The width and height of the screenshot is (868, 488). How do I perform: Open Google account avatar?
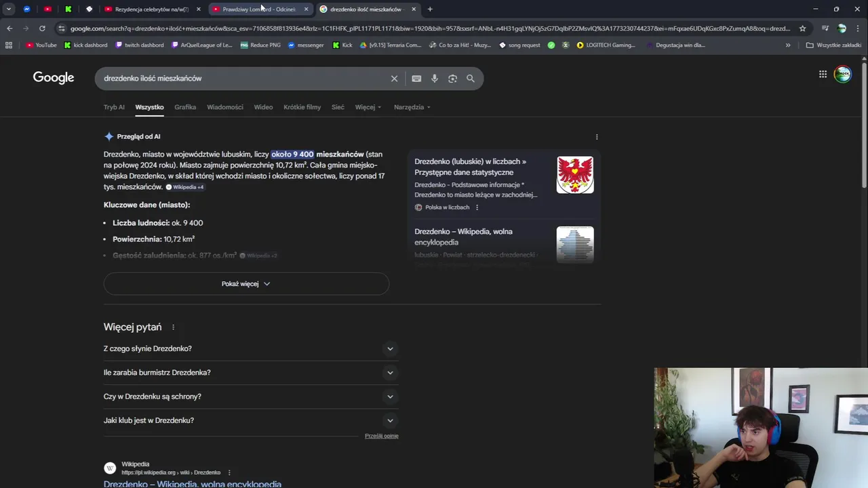point(843,75)
